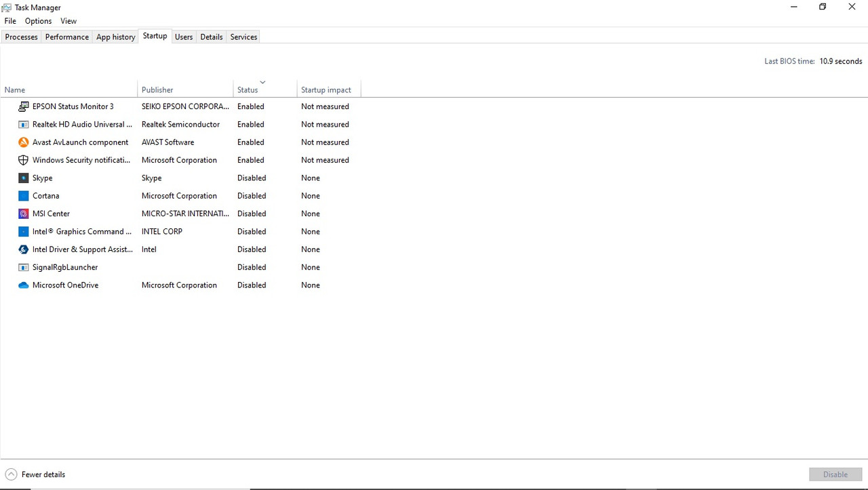Switch to the Services tab
868x490 pixels.
coord(243,37)
